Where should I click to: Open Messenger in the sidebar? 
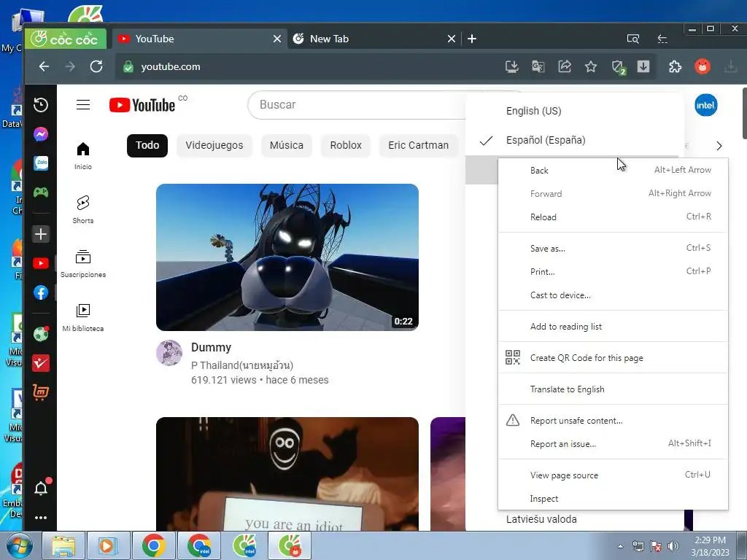(x=41, y=134)
